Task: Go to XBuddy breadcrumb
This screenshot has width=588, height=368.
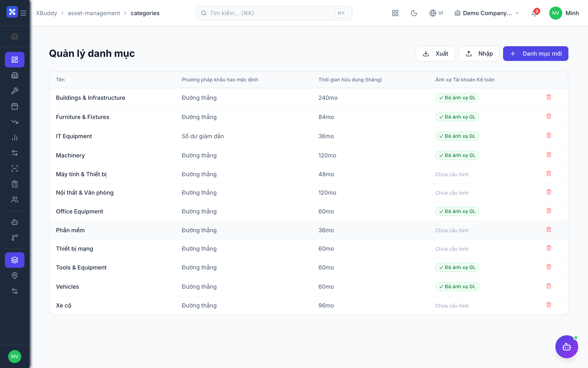Action: pos(47,13)
